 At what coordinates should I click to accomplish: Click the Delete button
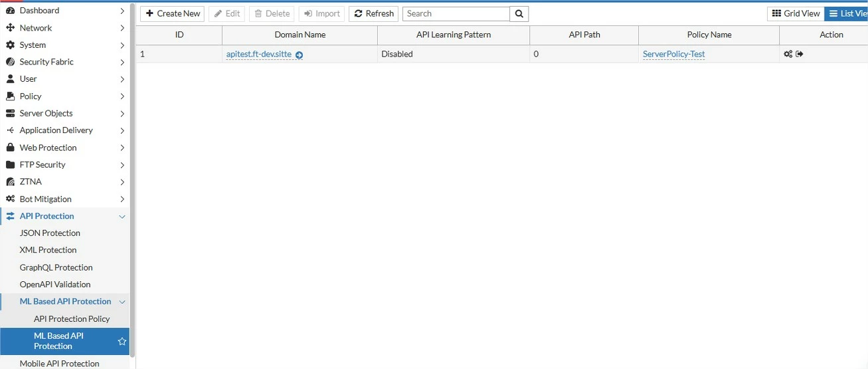click(272, 13)
